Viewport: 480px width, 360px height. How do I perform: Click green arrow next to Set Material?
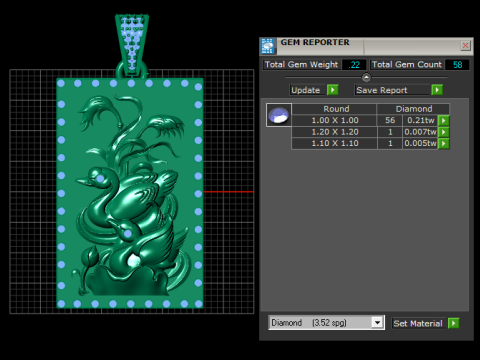click(453, 323)
